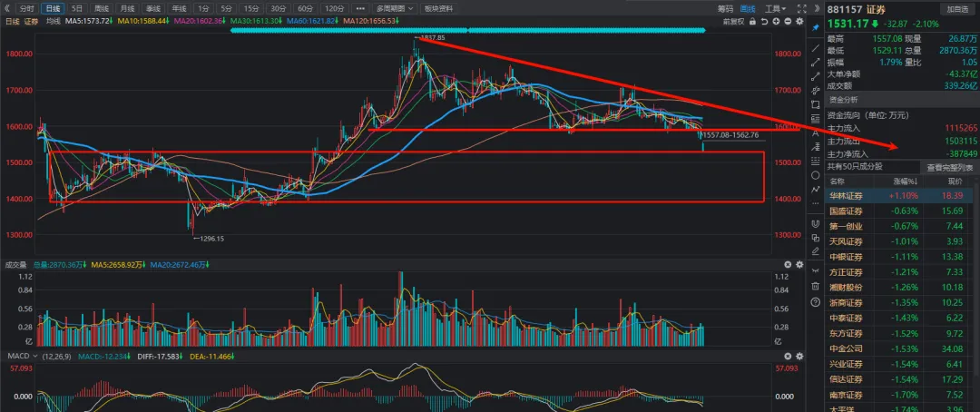Open 板块资料 sector info

click(x=438, y=9)
